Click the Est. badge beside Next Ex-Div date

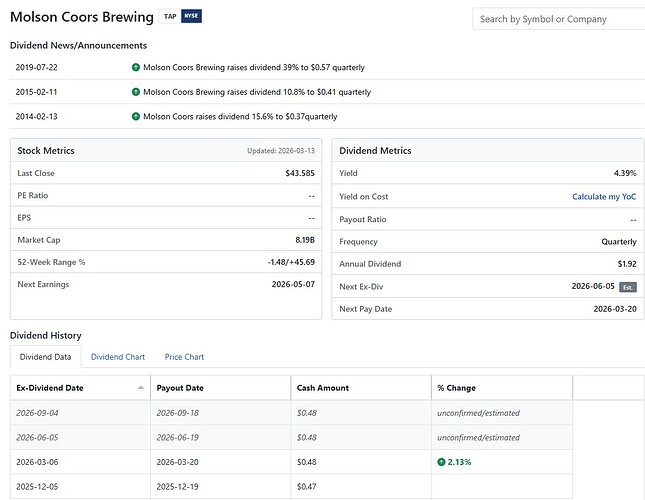(628, 287)
